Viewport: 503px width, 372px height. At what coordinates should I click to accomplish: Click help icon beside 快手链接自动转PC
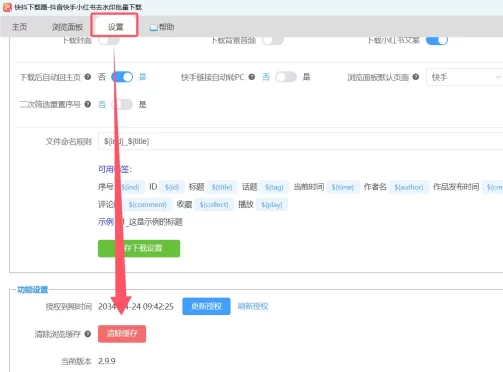pyautogui.click(x=252, y=77)
